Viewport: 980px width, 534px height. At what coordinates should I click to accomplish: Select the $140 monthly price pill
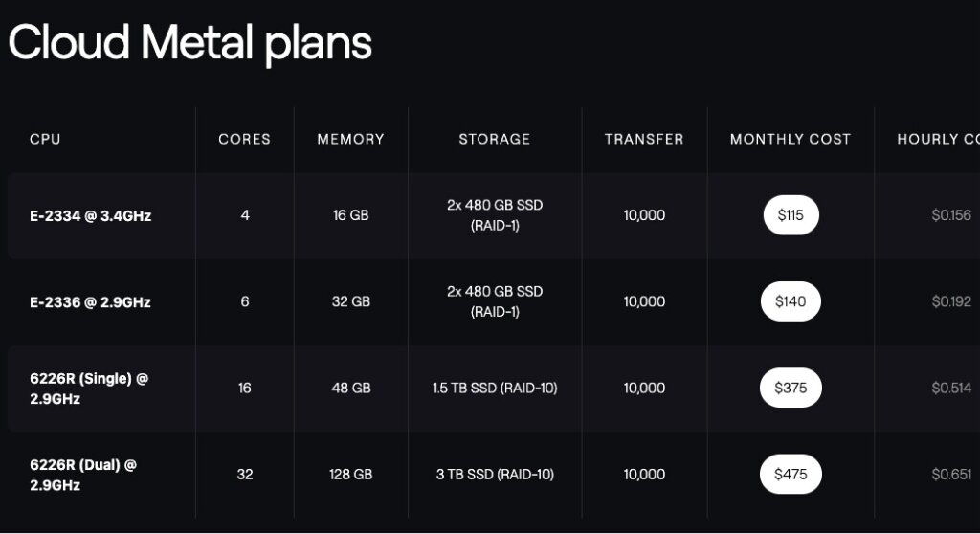[x=791, y=301]
